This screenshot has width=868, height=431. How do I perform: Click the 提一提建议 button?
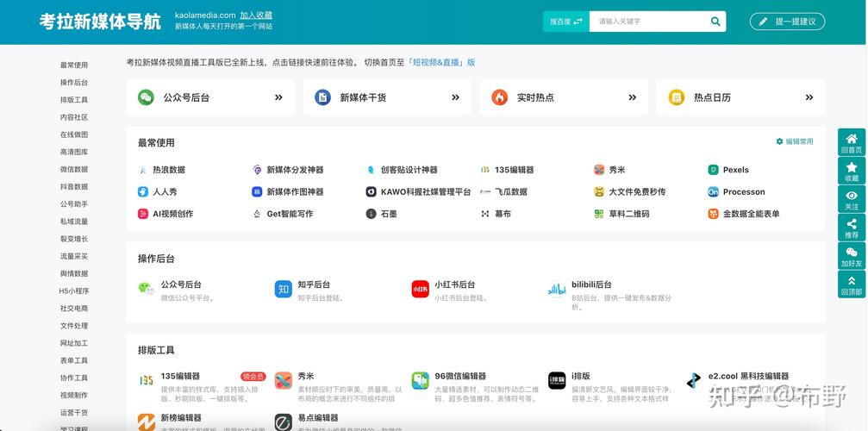click(787, 22)
